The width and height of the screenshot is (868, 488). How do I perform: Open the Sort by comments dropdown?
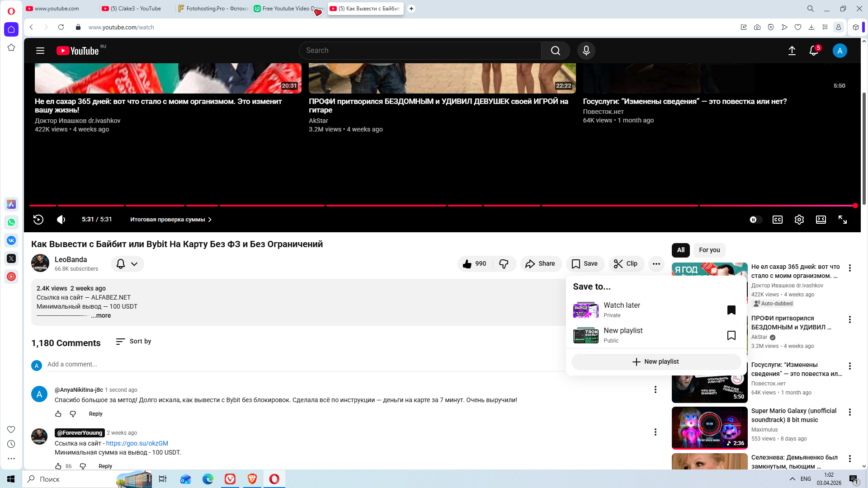134,342
